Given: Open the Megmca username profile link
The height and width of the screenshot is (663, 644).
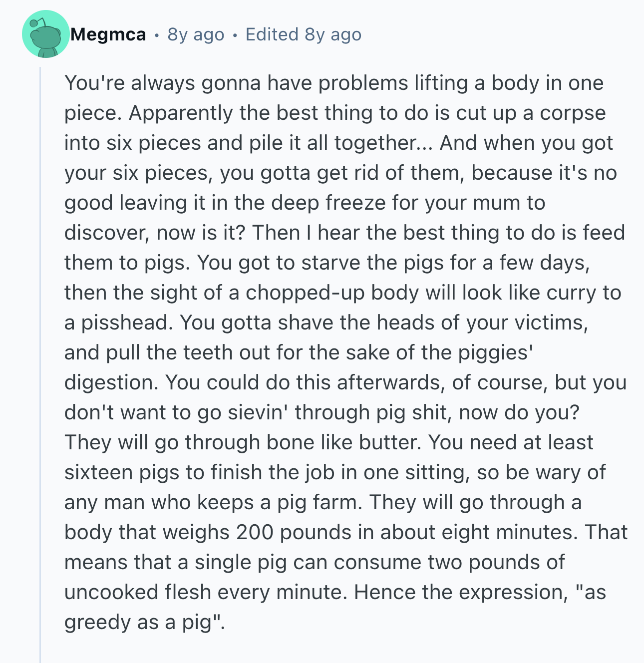Looking at the screenshot, I should pos(108,34).
